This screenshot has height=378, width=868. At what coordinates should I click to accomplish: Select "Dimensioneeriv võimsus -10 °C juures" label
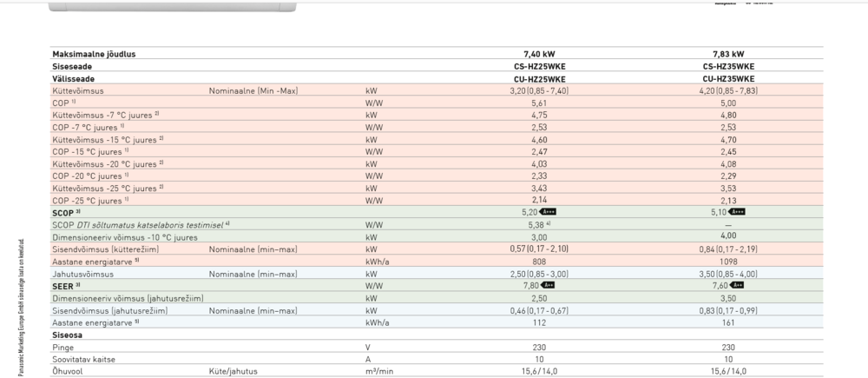pyautogui.click(x=124, y=237)
